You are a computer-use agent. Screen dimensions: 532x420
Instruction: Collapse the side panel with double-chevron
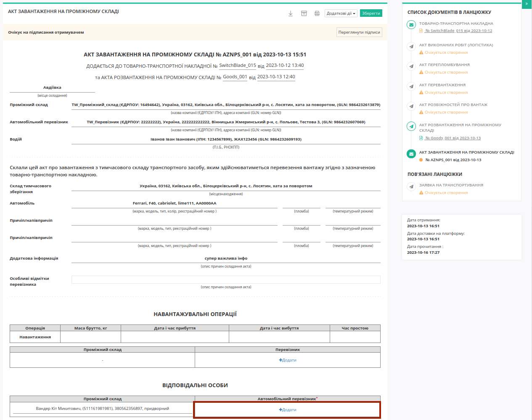coord(527,4)
